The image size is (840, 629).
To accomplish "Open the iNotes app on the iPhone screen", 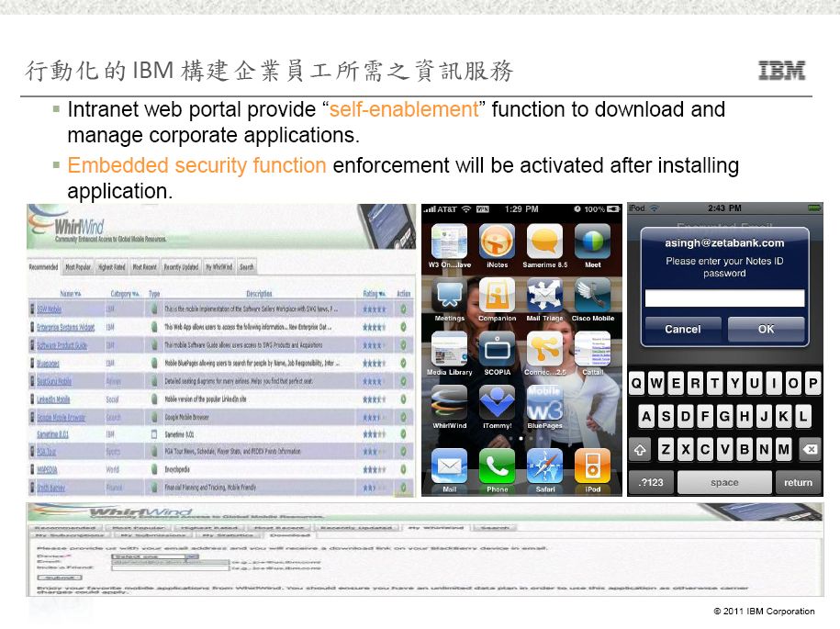I will (497, 241).
